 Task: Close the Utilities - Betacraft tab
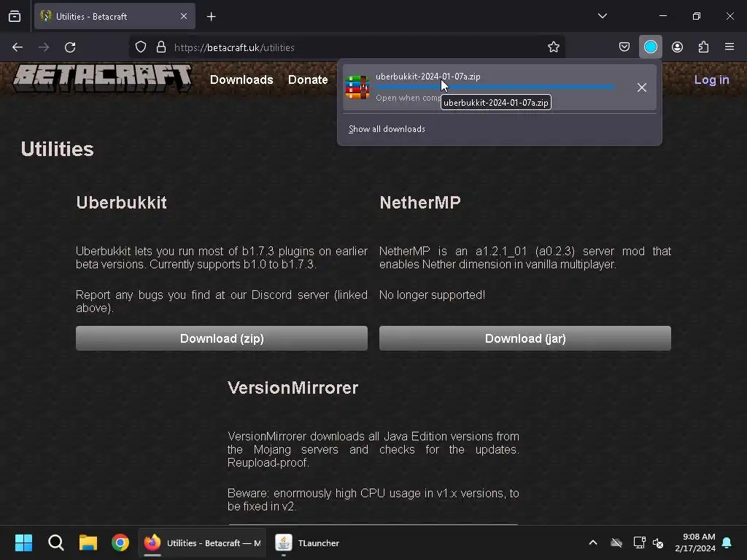pos(184,16)
